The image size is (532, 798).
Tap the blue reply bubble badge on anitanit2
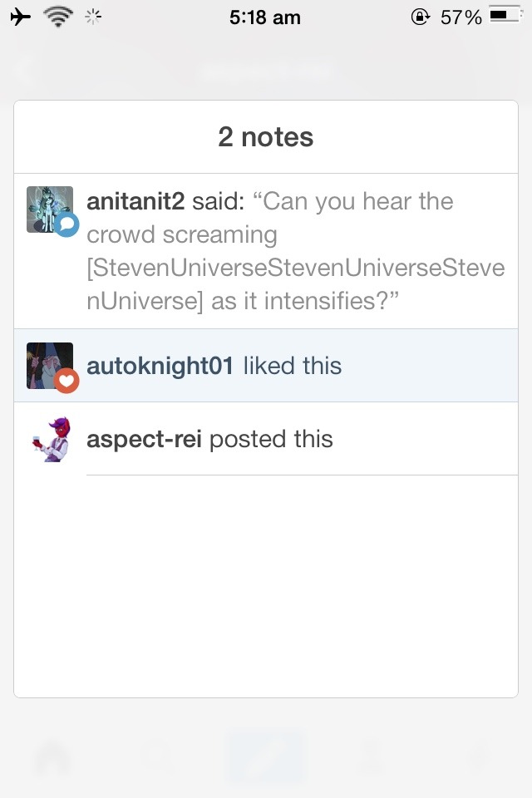point(66,224)
